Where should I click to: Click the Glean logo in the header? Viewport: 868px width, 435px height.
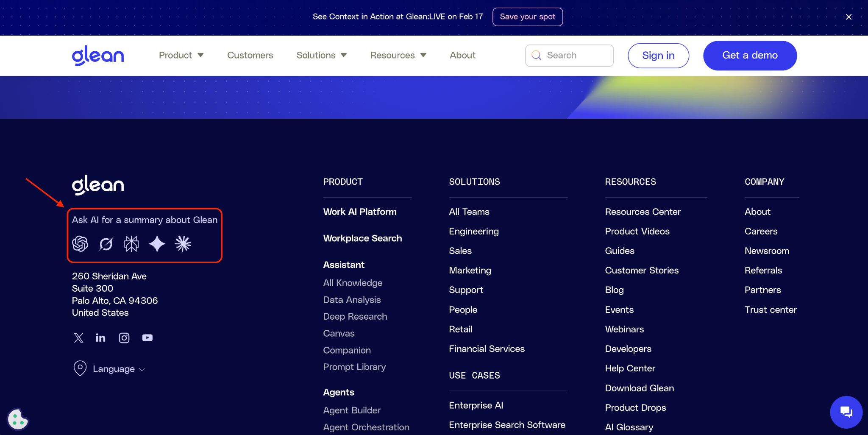(x=98, y=56)
